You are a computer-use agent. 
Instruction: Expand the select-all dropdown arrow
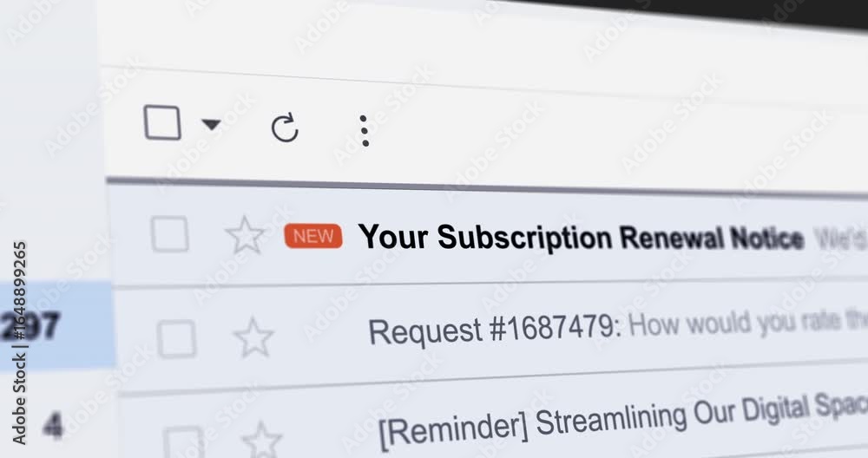point(211,124)
